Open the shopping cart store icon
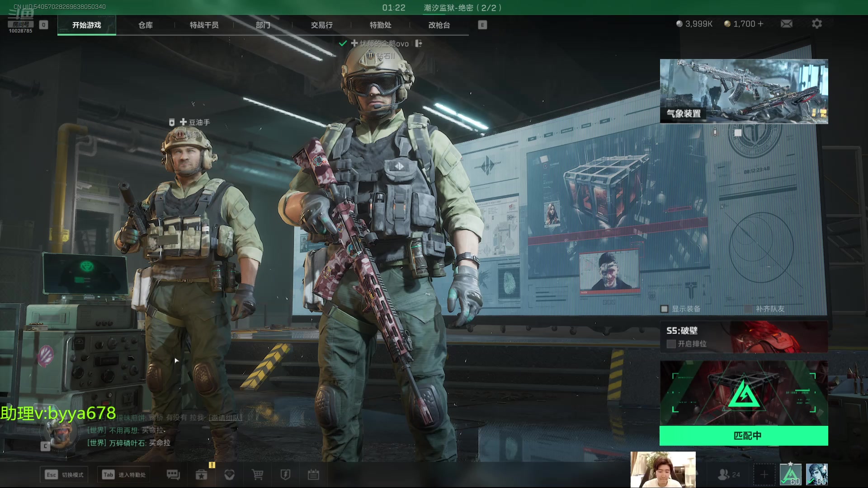The image size is (868, 488). [257, 474]
